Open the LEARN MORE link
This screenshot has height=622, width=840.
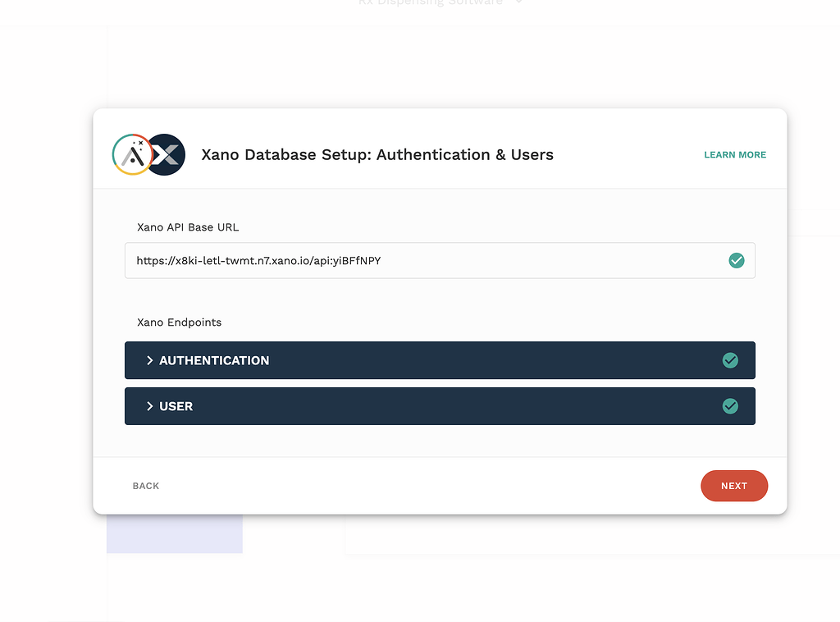click(734, 154)
